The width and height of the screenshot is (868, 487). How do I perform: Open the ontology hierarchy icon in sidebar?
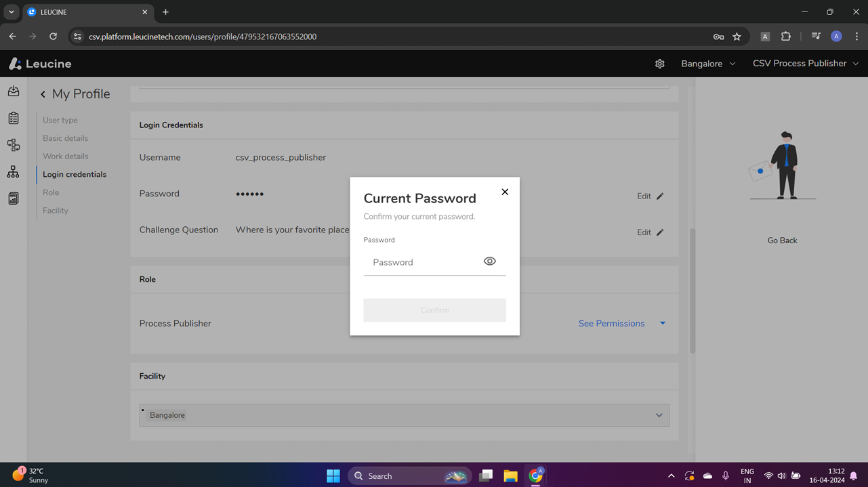13,171
